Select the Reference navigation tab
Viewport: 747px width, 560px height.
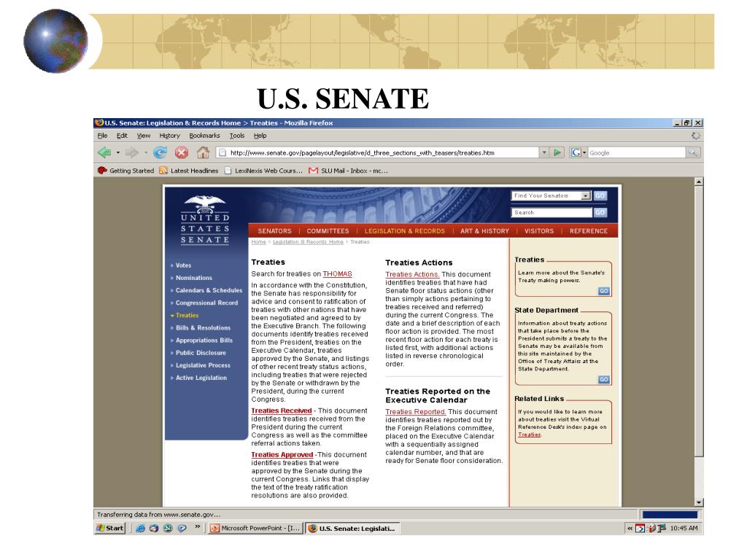[589, 231]
